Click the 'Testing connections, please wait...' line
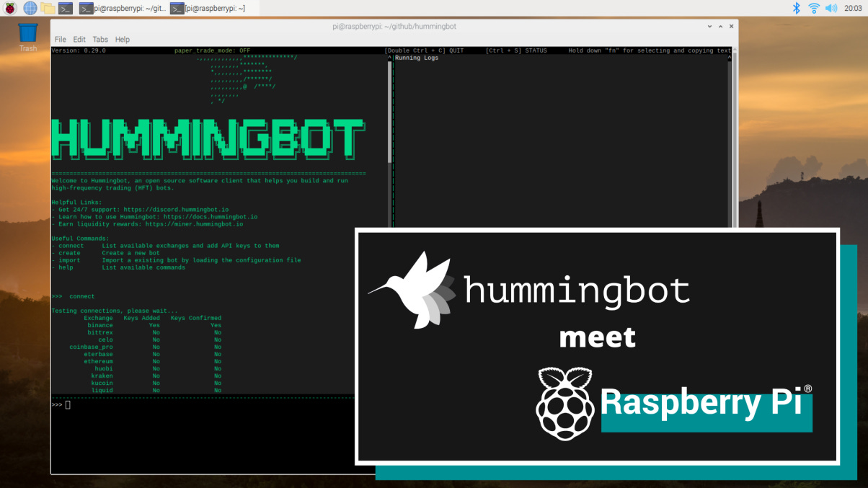 [x=115, y=311]
